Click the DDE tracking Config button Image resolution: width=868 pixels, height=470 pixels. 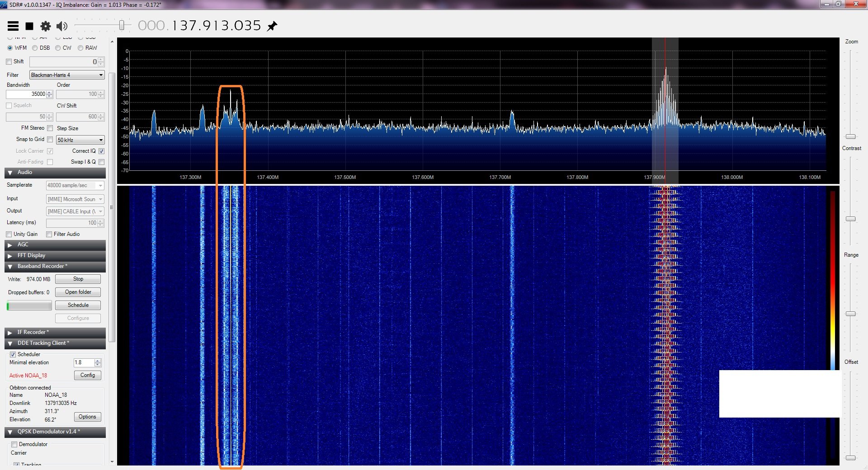[87, 376]
